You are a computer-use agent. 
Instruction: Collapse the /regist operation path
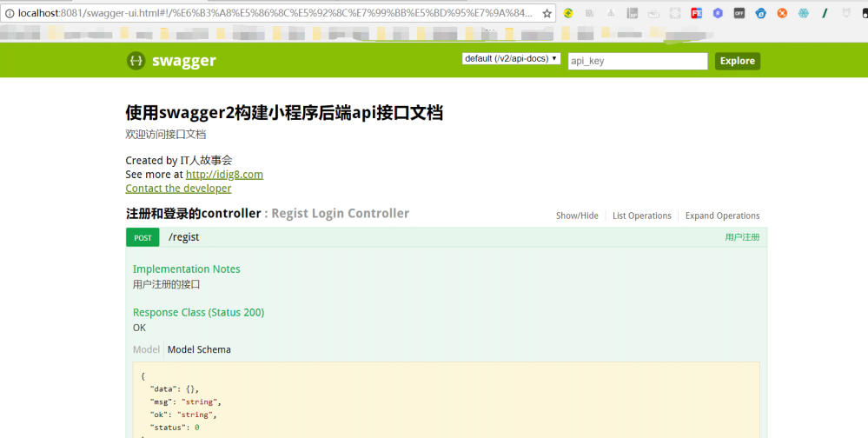(184, 237)
